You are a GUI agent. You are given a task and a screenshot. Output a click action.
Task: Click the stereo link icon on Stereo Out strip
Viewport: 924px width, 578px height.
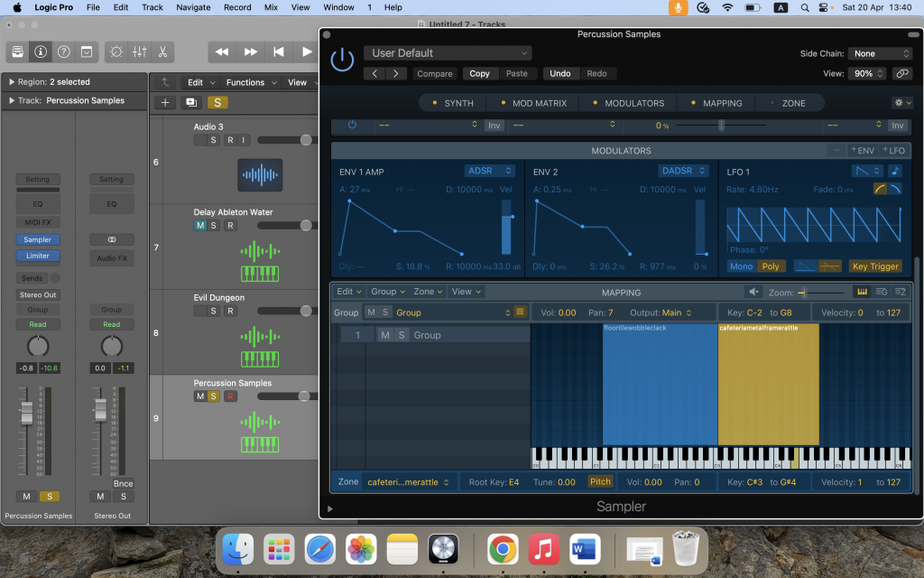click(x=112, y=239)
